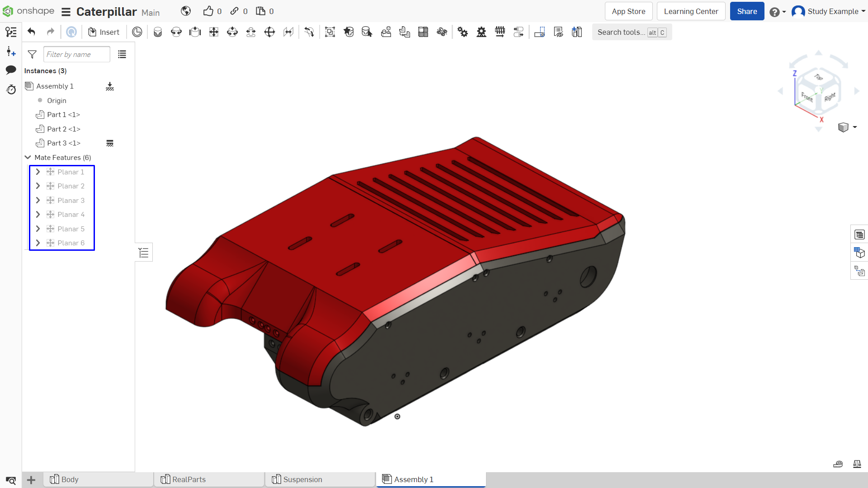Select the Linear relation tool
The image size is (868, 488).
[x=519, y=32]
